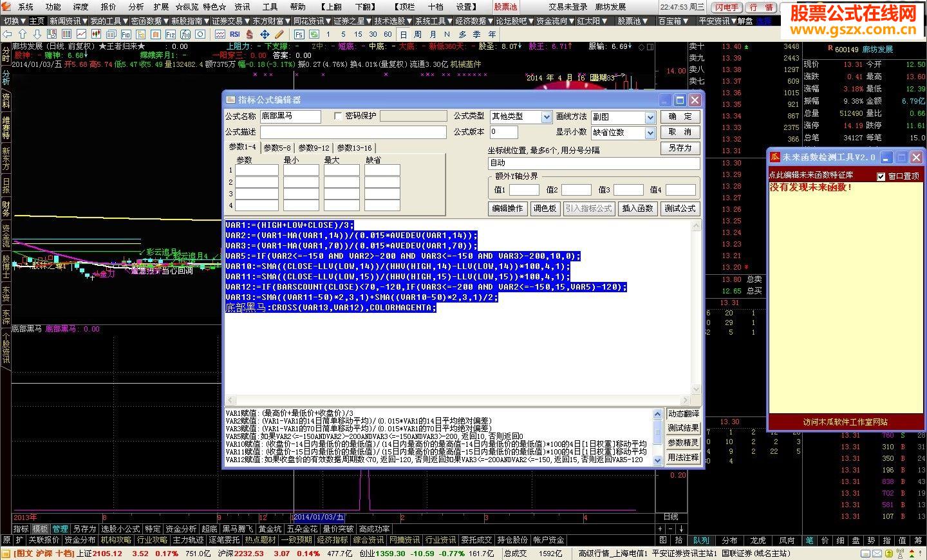The image size is (927, 560).
Task: Click the 另存为 save-as button in editor
Action: (680, 147)
